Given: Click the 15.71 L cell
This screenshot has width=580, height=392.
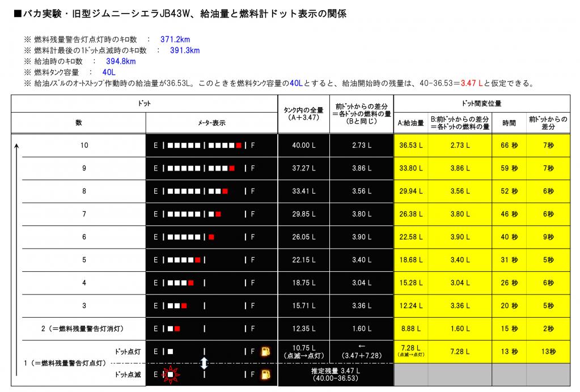Looking at the screenshot, I should [304, 305].
